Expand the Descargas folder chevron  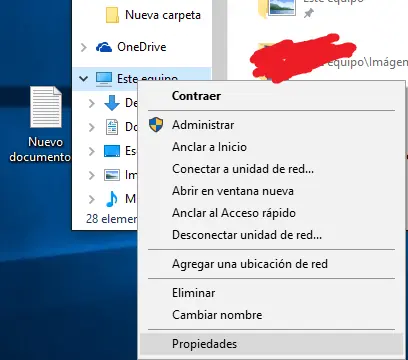point(92,103)
